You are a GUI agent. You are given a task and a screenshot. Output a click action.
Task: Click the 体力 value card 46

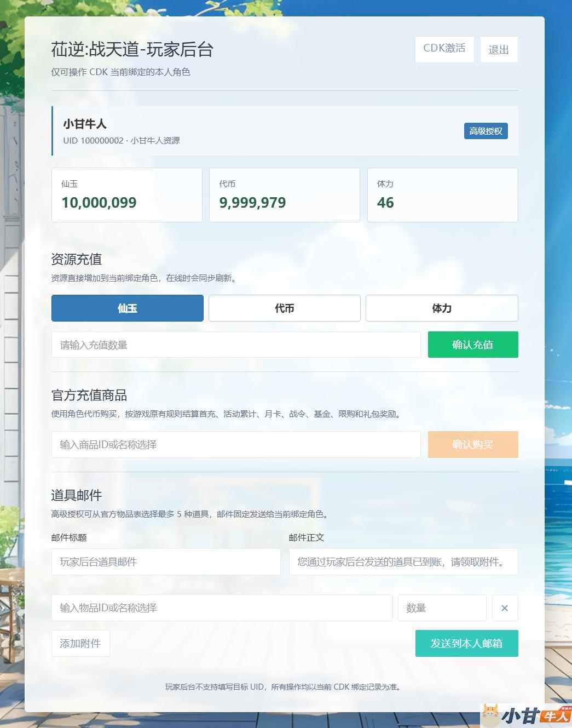click(442, 195)
